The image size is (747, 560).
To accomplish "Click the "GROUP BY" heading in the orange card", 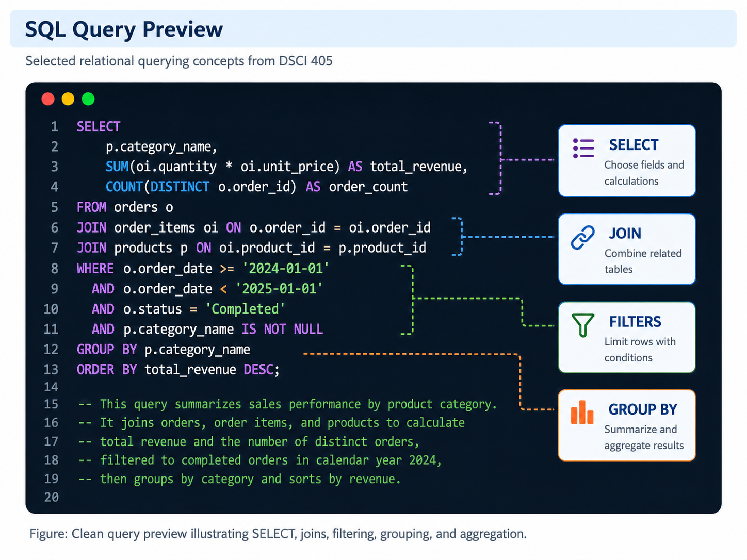I will point(643,409).
